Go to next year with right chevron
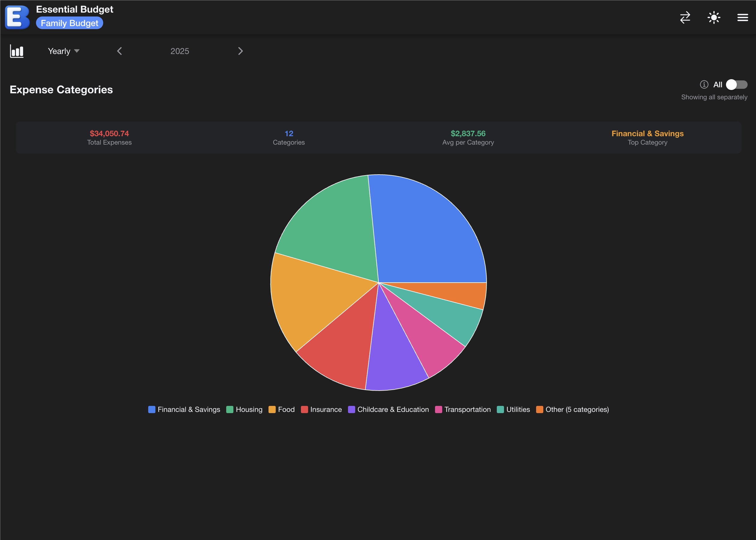 point(240,51)
